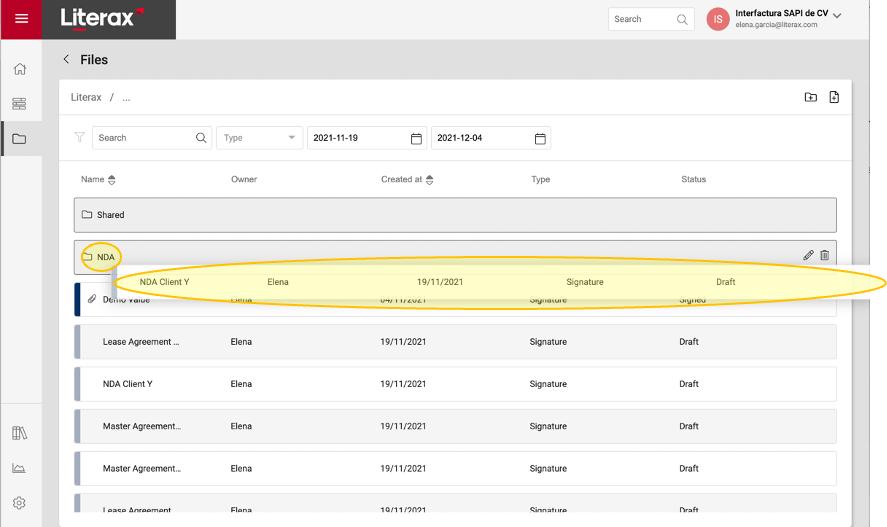The width and height of the screenshot is (887, 527).
Task: Open the Type filter dropdown
Action: [x=260, y=138]
